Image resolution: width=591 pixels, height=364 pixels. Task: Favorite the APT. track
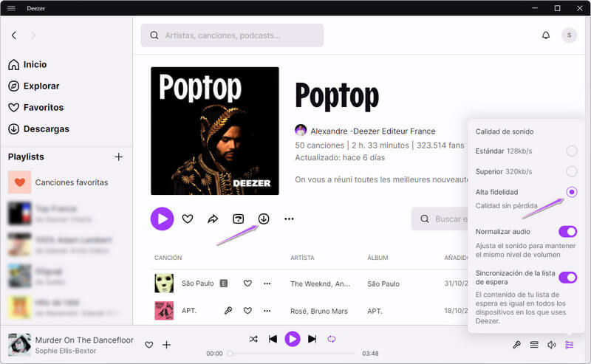[x=247, y=311]
